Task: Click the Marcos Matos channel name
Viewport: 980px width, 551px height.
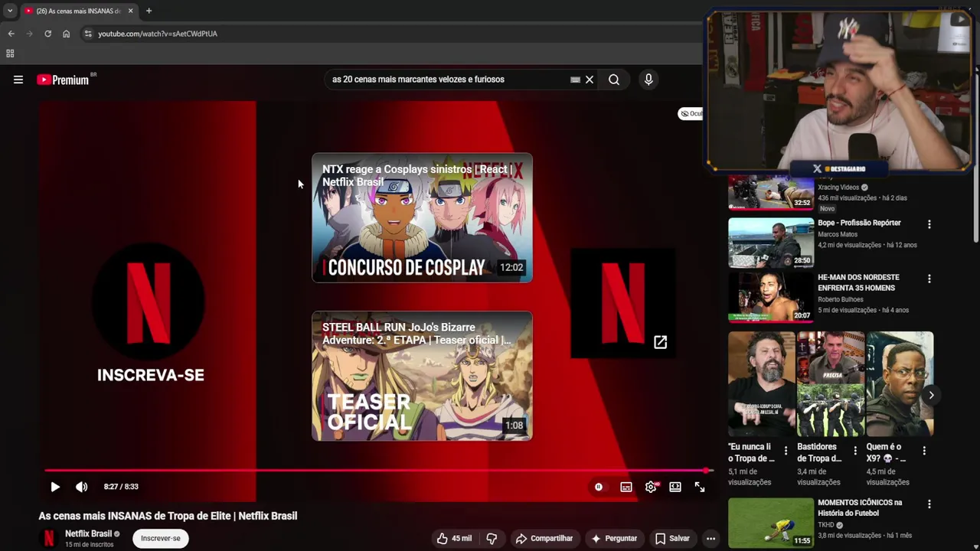Action: [x=838, y=234]
